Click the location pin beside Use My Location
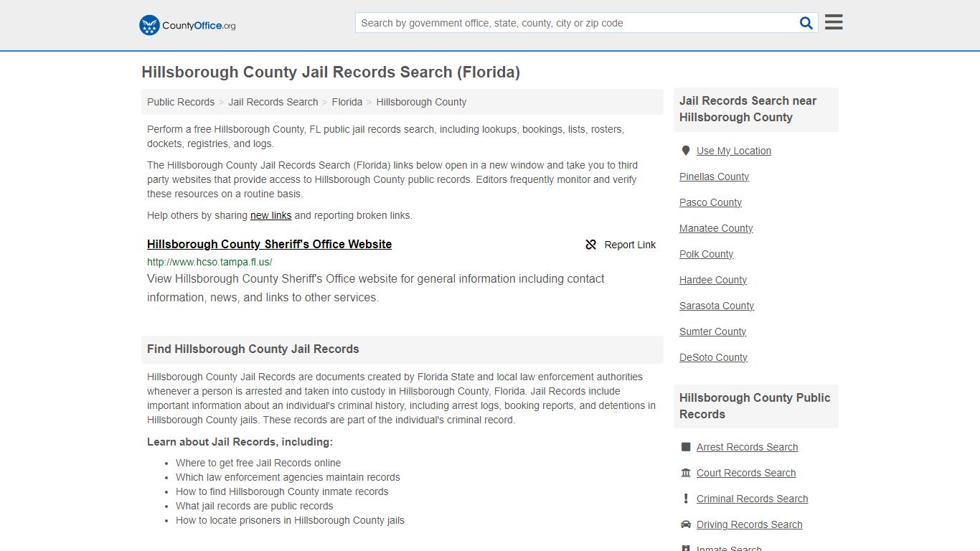980x551 pixels. click(x=686, y=150)
